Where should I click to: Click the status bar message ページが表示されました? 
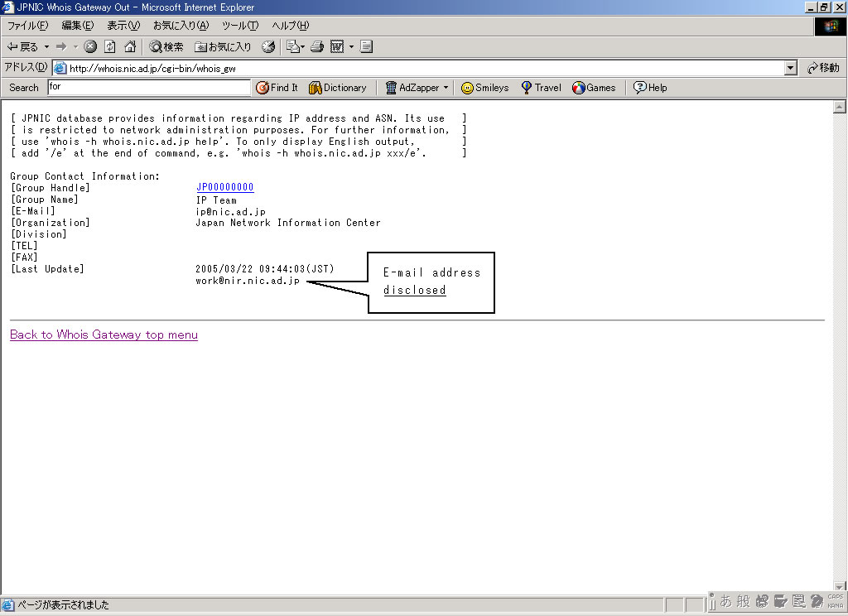tap(63, 604)
